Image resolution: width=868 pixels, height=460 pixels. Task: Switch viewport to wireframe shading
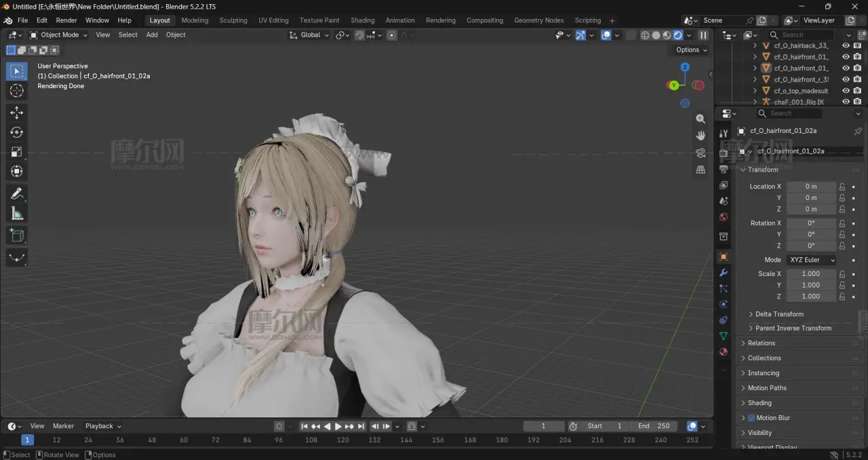click(645, 35)
